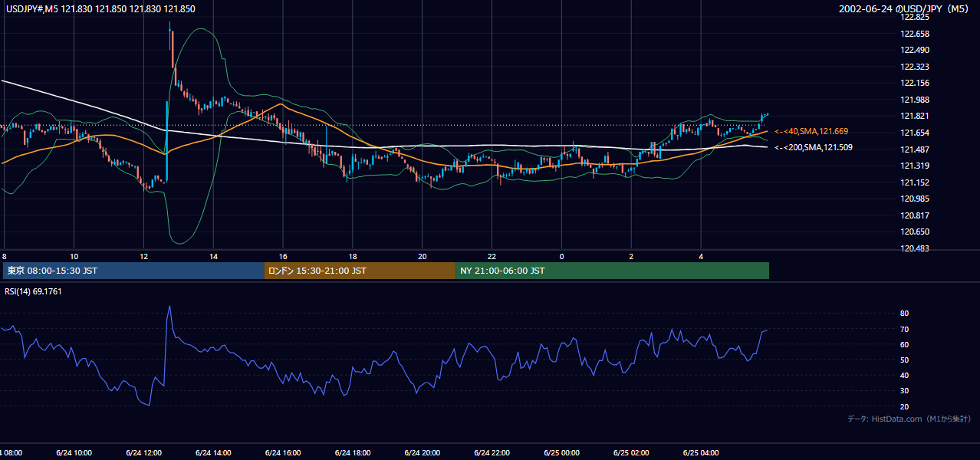Click hour label 20 under the price chart
The width and height of the screenshot is (980, 460).
click(423, 256)
